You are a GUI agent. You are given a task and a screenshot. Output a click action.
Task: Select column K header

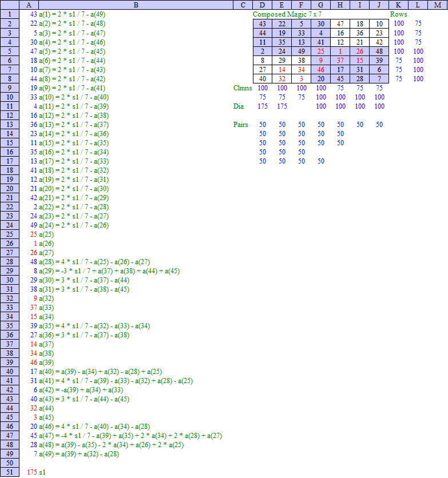click(x=398, y=5)
